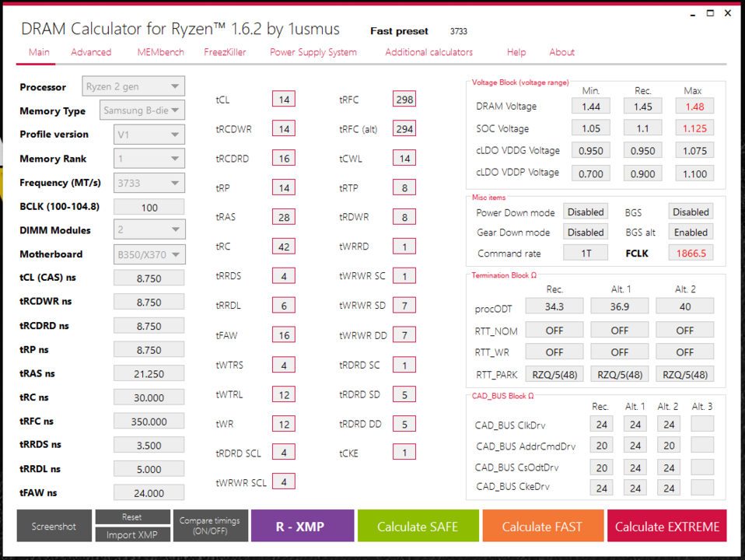Click Calculate FAST
745x560 pixels.
coord(543,526)
